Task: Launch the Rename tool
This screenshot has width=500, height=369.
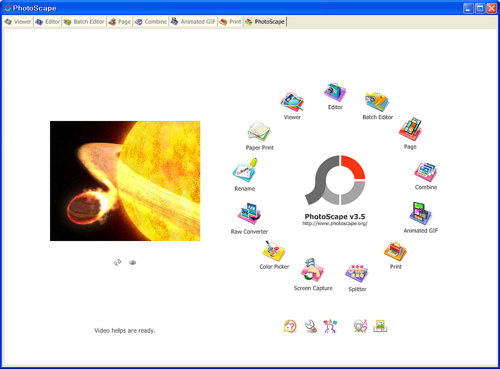Action: (x=245, y=170)
